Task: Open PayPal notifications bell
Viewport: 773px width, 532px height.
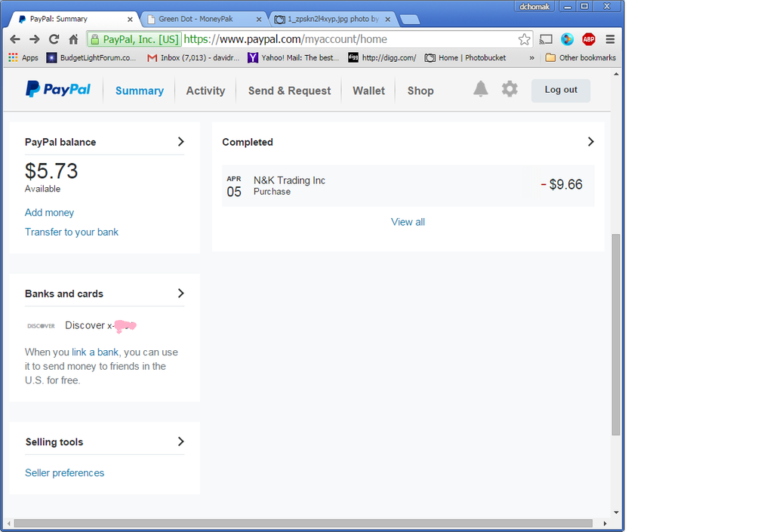Action: [481, 90]
